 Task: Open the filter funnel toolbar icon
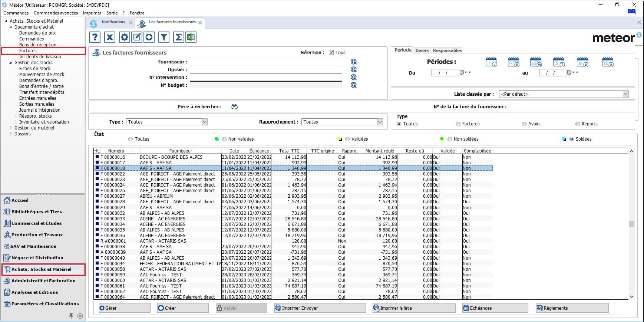pyautogui.click(x=164, y=37)
